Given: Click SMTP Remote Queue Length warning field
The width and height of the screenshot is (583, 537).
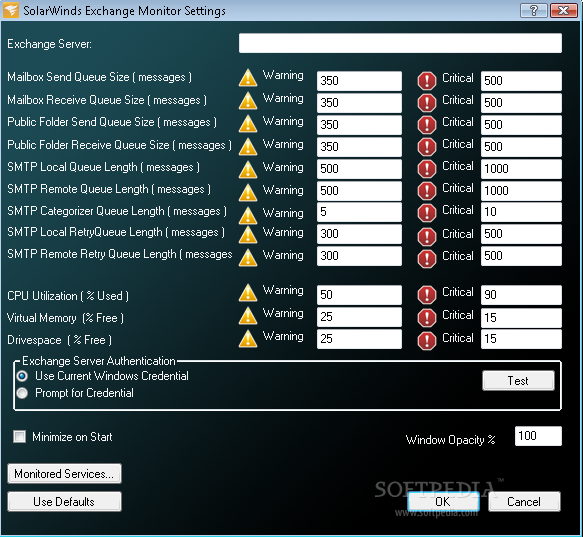Looking at the screenshot, I should 359,190.
